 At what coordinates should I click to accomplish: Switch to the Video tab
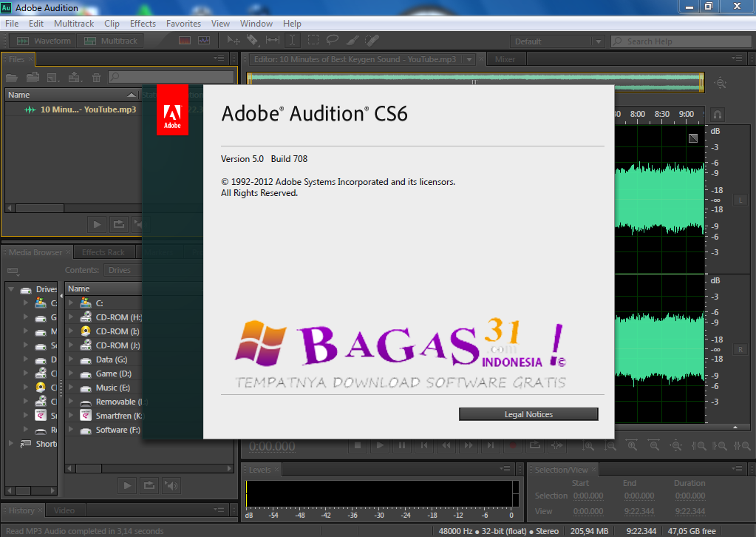64,510
